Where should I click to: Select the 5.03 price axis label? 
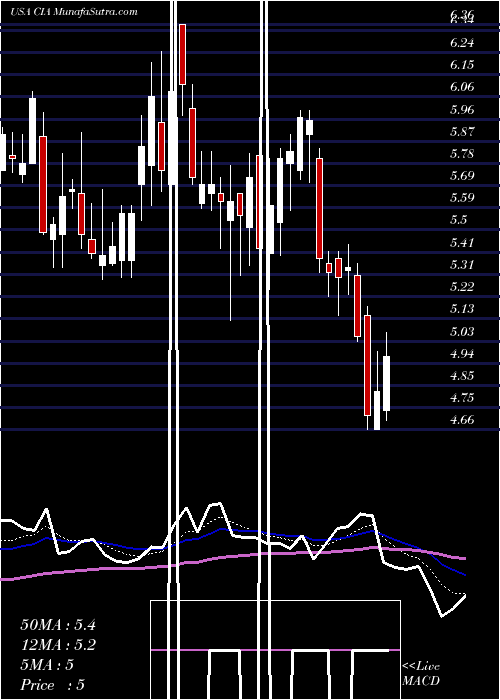pos(462,332)
